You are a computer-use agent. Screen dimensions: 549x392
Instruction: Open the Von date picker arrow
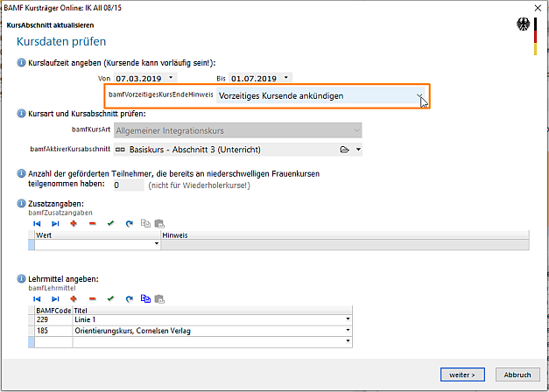171,77
